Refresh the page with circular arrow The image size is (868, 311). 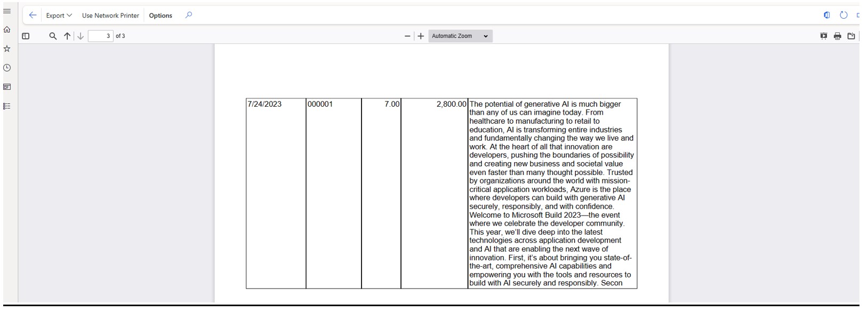[843, 15]
